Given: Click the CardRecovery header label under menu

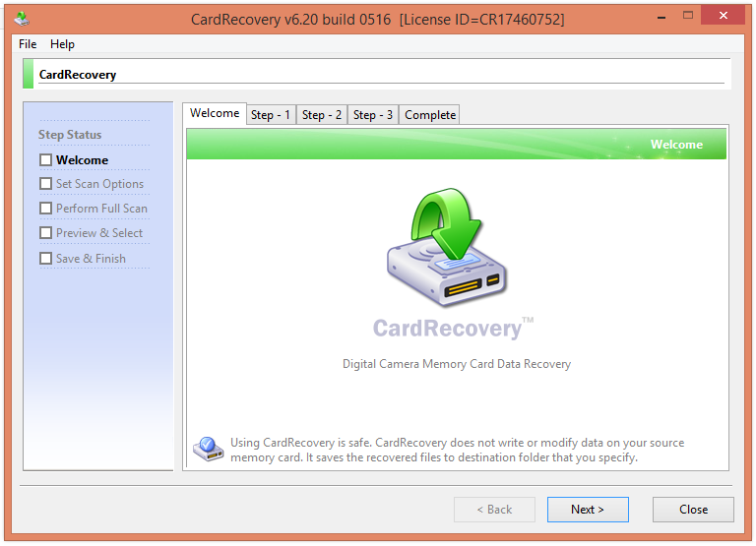Looking at the screenshot, I should click(78, 75).
